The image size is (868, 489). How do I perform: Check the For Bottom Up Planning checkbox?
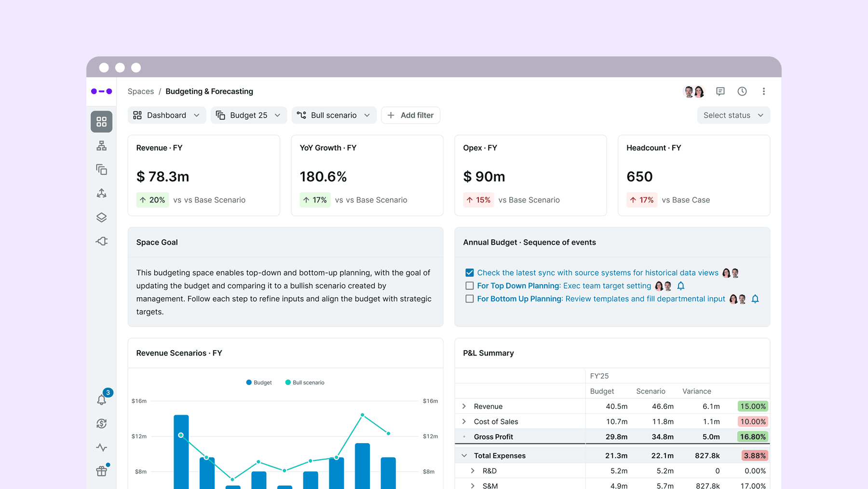469,299
